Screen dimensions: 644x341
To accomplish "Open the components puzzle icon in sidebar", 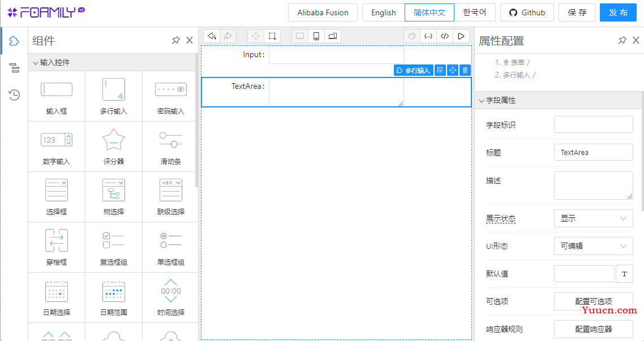I will coord(14,41).
